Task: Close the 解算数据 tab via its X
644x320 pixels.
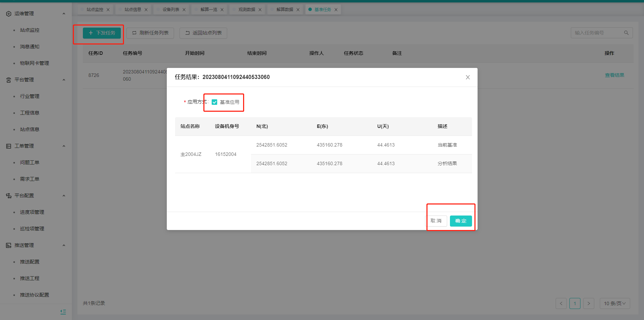Action: [298, 10]
